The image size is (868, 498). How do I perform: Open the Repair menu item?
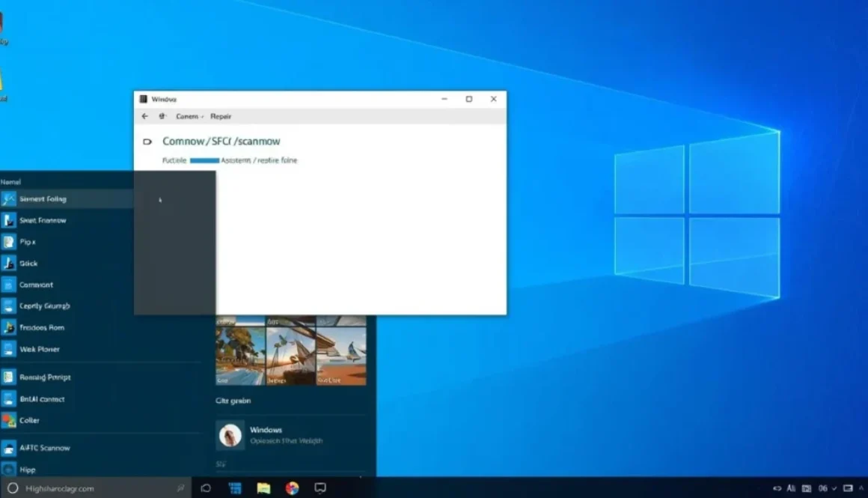221,116
